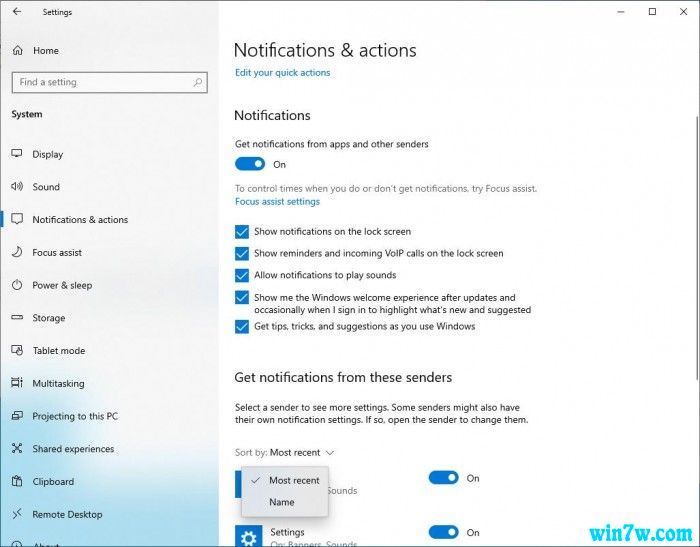Go to Storage settings
This screenshot has width=700, height=547.
(x=49, y=318)
